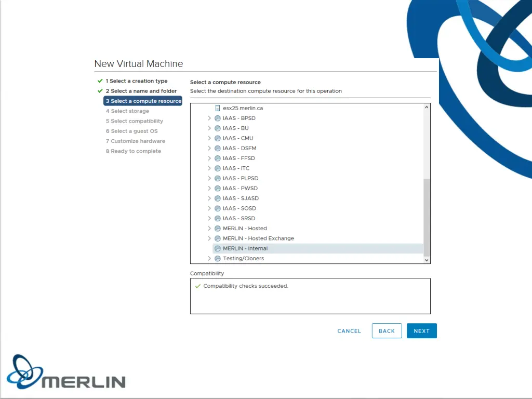Image resolution: width=532 pixels, height=399 pixels.
Task: Click the IAAS - BU resource pool icon
Action: (218, 128)
